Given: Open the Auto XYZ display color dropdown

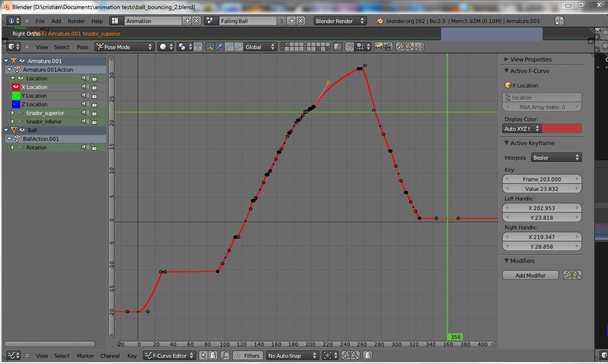Looking at the screenshot, I should 522,128.
